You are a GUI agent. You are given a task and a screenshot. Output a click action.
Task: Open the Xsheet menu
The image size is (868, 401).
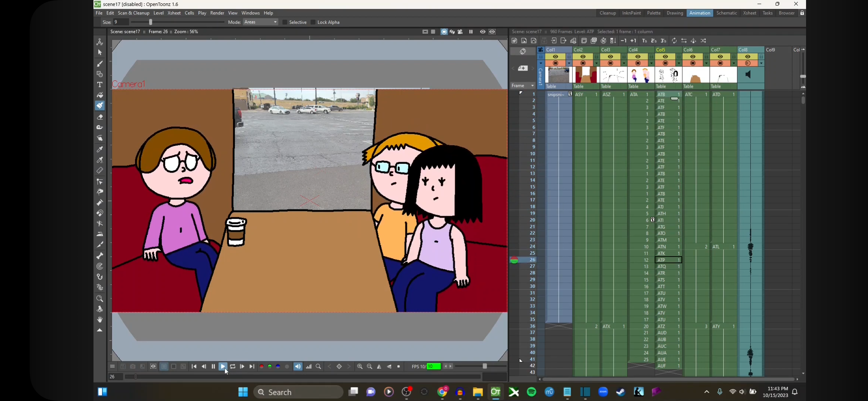(x=174, y=13)
